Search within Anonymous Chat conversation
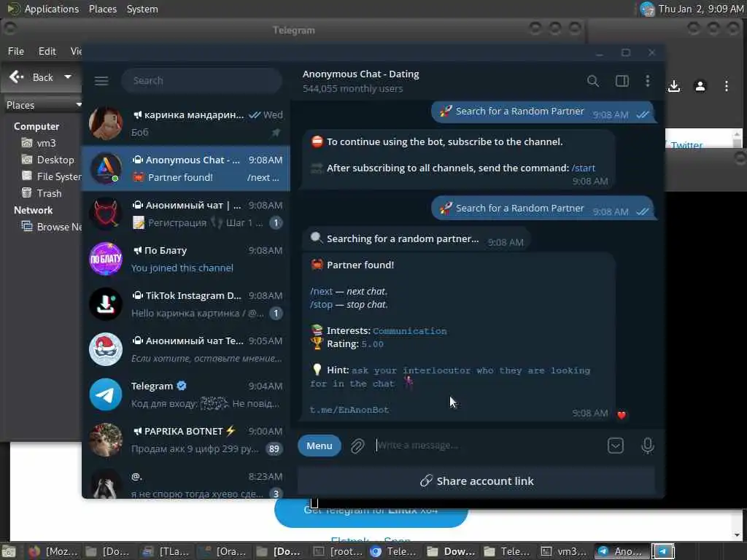This screenshot has width=747, height=560. pyautogui.click(x=592, y=81)
